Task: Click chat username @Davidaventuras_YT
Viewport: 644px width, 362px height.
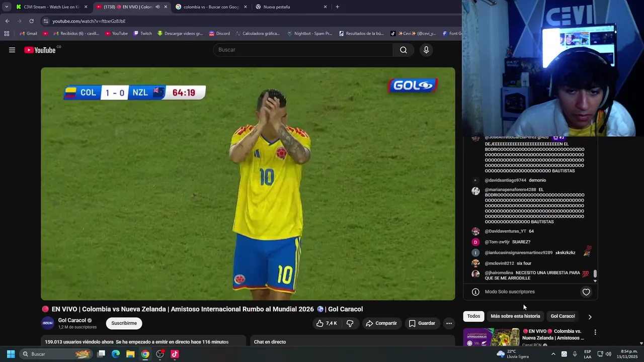Action: pyautogui.click(x=506, y=231)
